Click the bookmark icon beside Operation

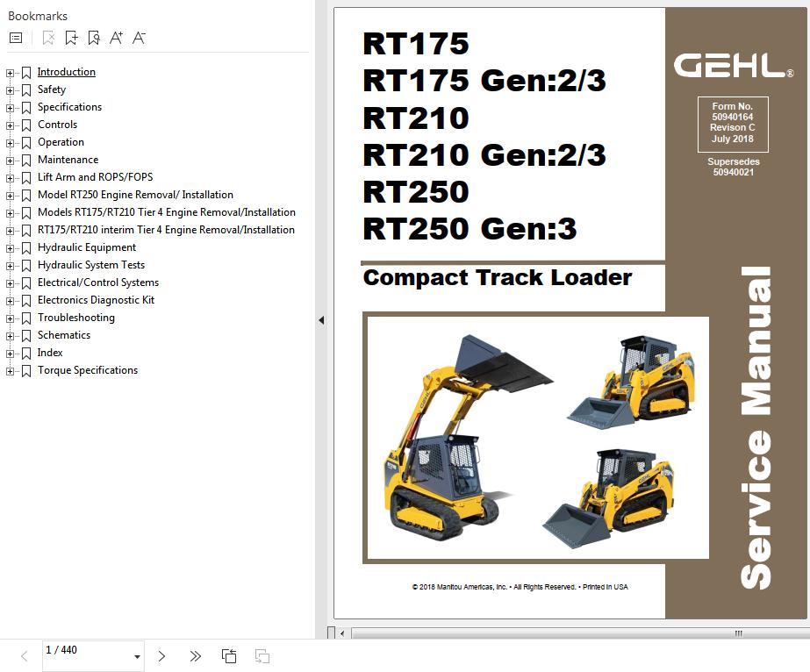(26, 143)
